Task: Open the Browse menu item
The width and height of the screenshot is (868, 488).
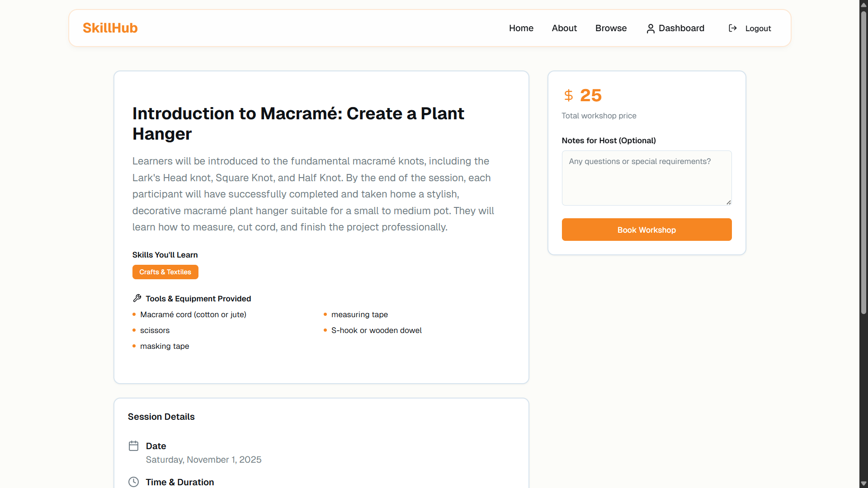Action: (611, 28)
